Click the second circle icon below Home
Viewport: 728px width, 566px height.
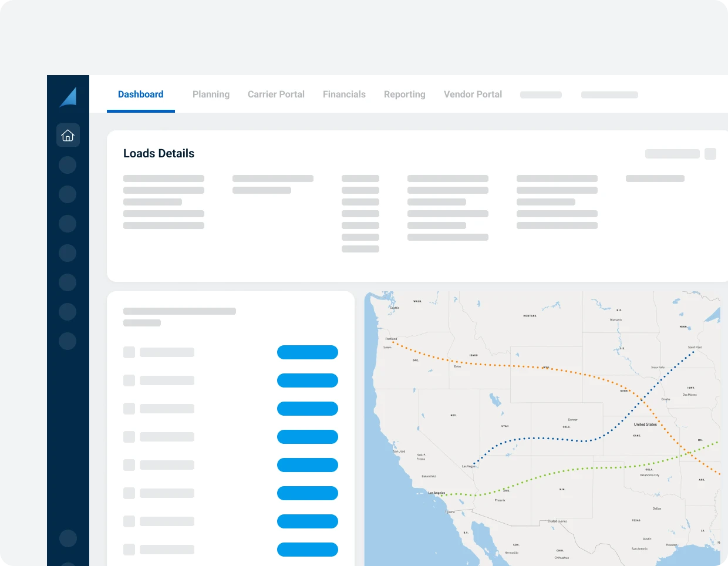coord(68,194)
